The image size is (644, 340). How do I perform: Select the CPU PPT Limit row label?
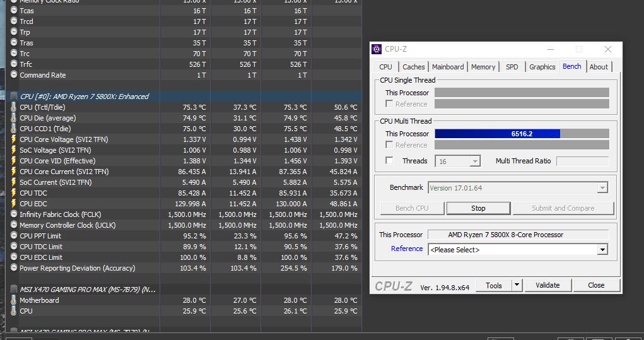pos(40,236)
